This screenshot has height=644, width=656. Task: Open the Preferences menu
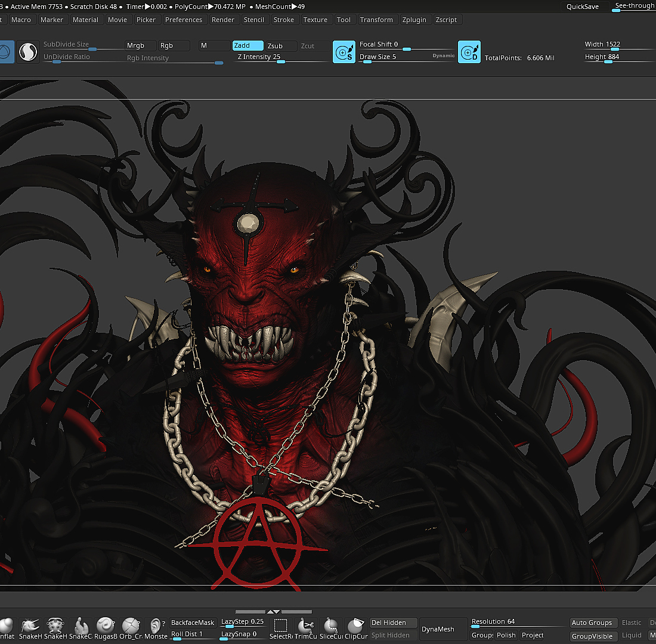[x=184, y=20]
